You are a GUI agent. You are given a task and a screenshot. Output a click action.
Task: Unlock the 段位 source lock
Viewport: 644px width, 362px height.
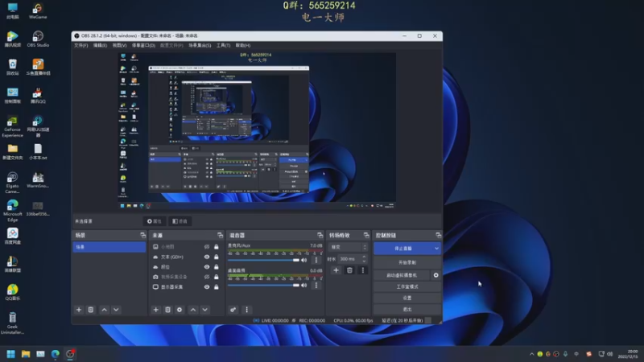pyautogui.click(x=216, y=267)
